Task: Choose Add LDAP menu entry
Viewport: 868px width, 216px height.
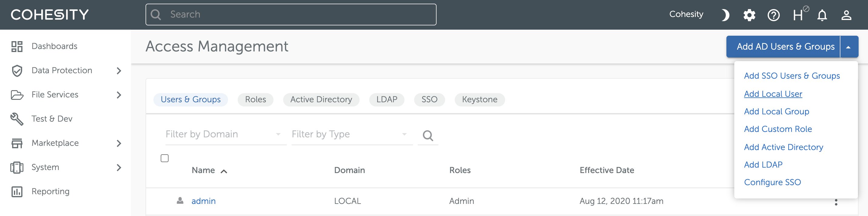Action: point(763,165)
